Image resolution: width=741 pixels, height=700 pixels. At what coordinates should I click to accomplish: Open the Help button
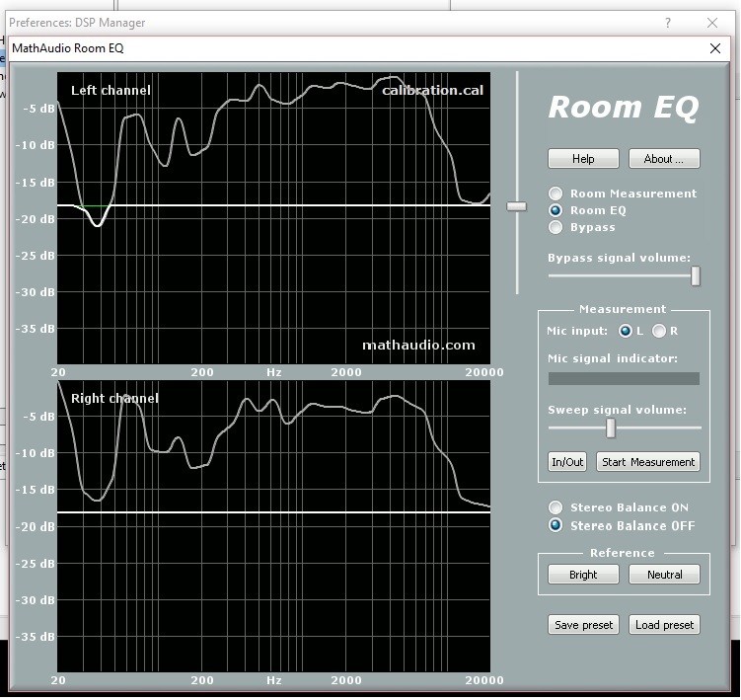coord(583,159)
